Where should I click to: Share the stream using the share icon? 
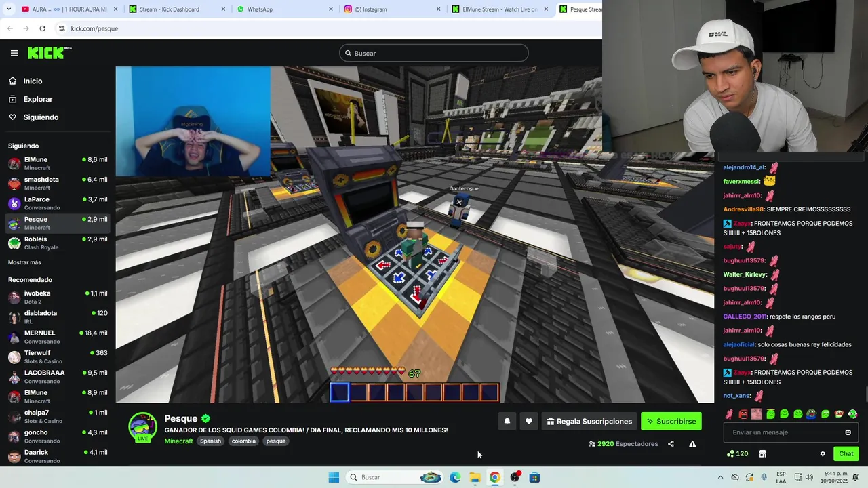pos(671,444)
